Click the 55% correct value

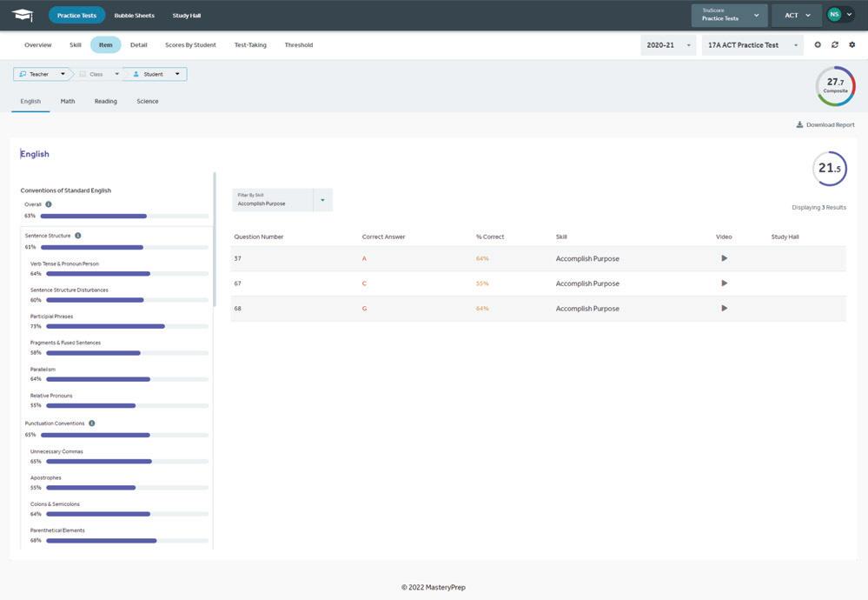pos(482,283)
